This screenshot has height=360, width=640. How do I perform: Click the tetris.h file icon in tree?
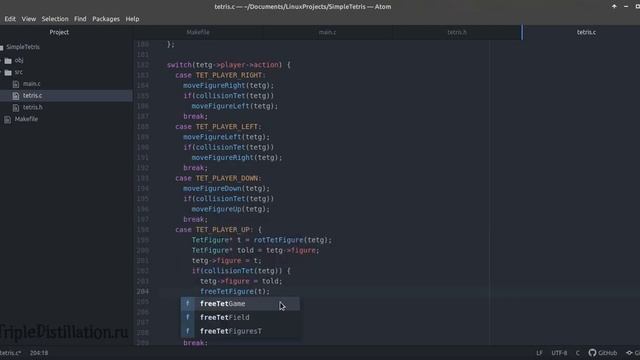click(16, 108)
